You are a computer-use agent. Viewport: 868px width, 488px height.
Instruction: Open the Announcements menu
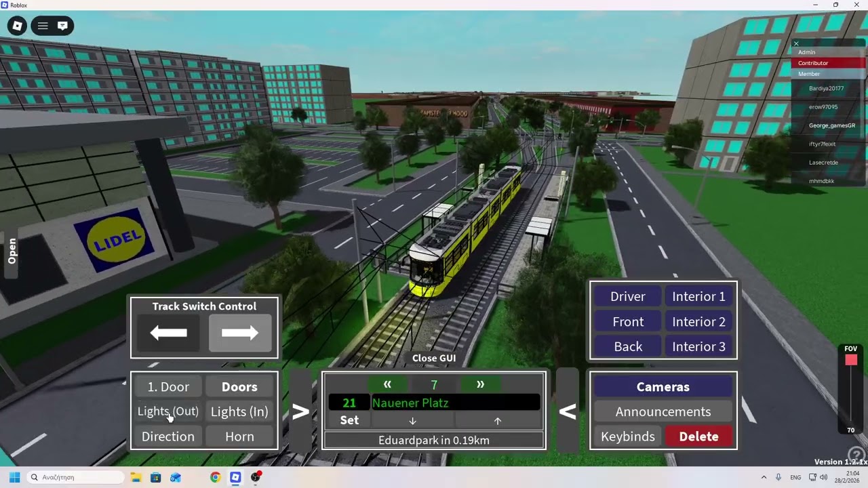pos(663,411)
